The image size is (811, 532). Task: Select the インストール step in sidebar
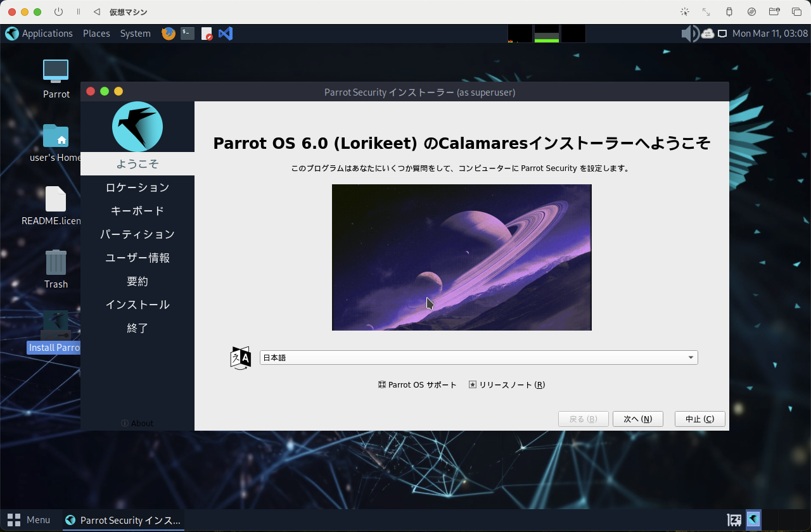click(137, 305)
